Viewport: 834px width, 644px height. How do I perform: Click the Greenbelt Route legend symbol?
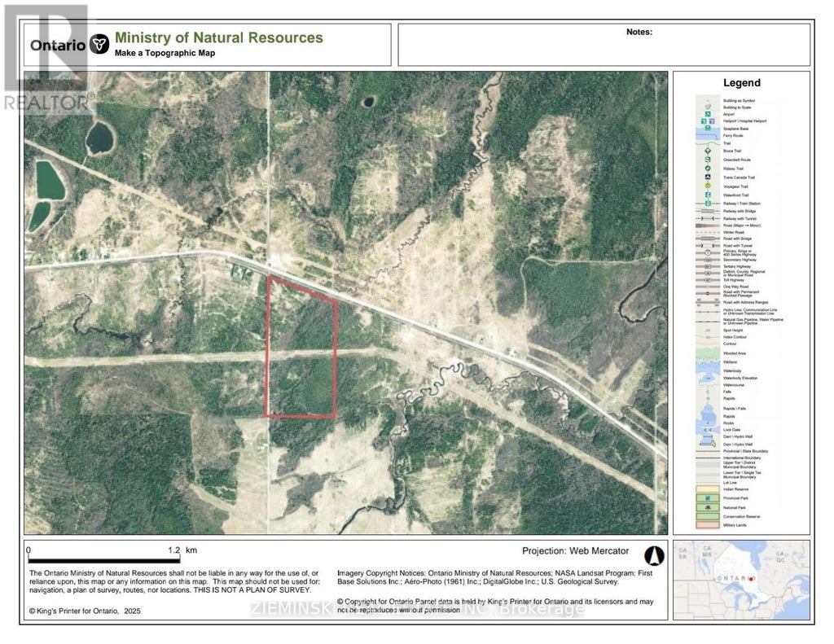coord(708,160)
